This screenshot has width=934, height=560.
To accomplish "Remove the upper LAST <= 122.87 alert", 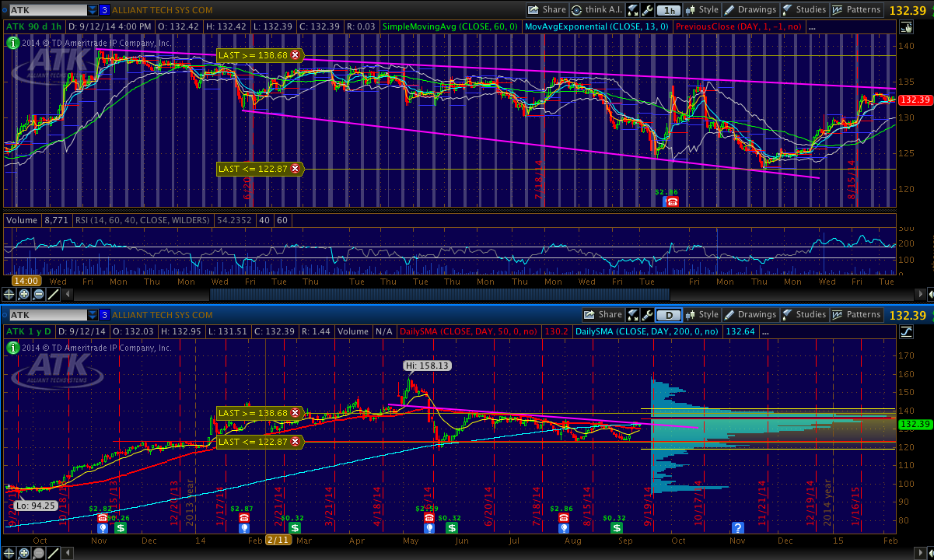I will point(296,169).
